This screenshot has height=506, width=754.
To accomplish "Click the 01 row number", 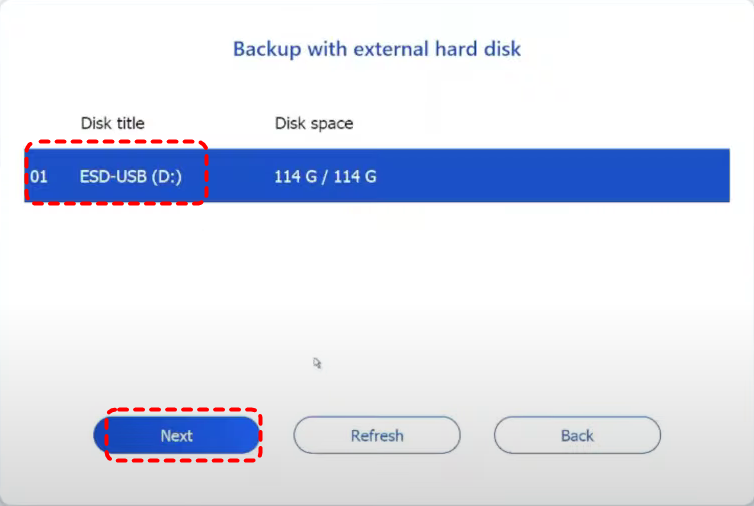I will pos(39,177).
